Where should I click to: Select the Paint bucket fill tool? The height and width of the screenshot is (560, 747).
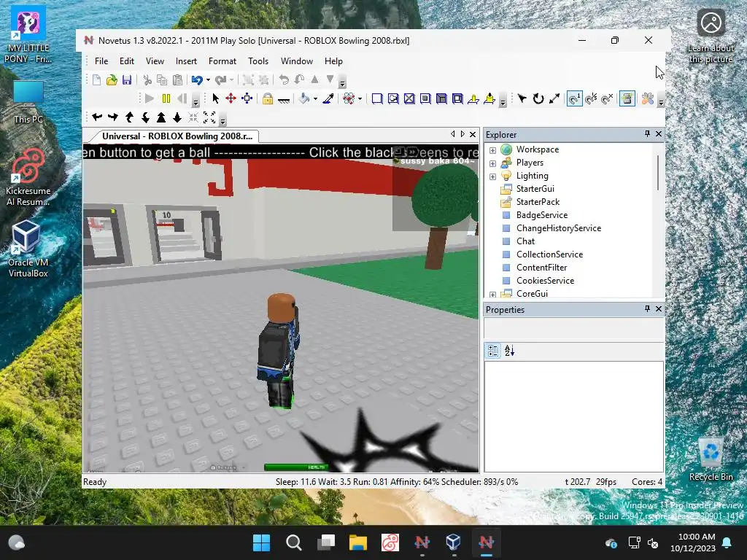tap(304, 98)
